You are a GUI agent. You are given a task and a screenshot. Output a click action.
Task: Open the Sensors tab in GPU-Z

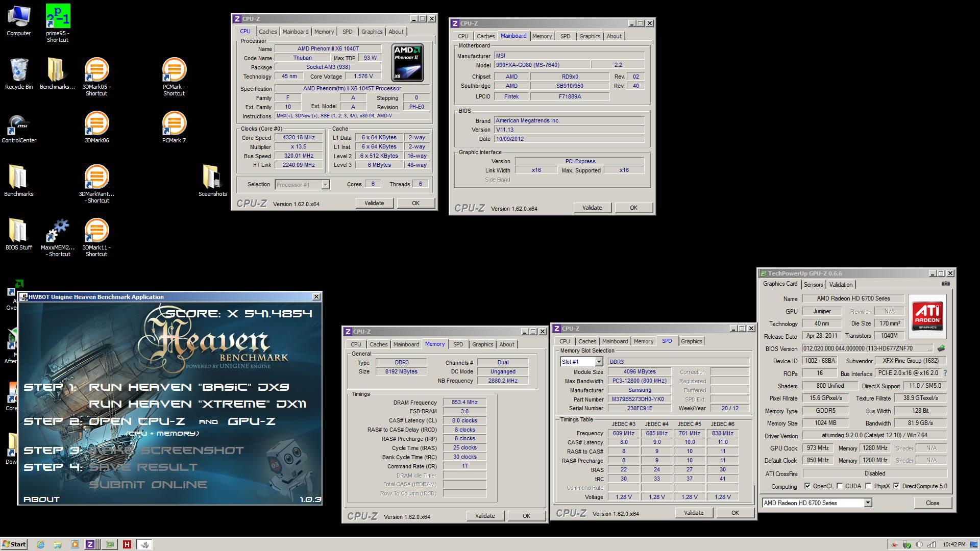813,285
